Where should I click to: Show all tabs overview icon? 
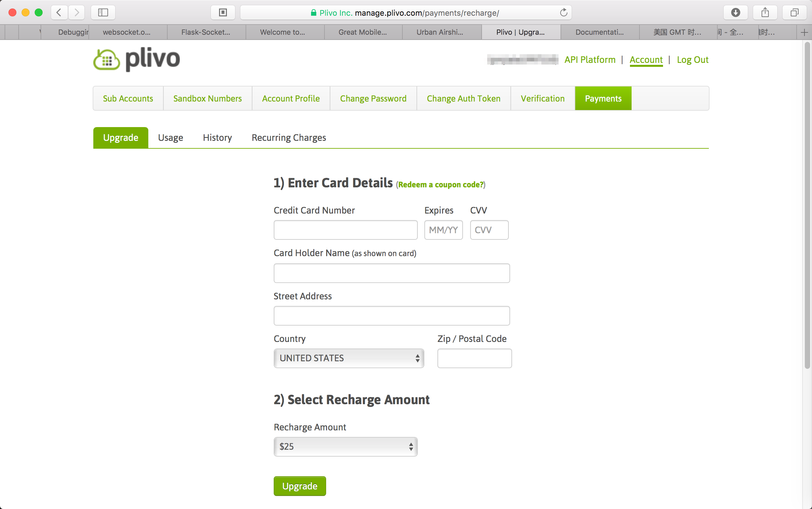click(x=794, y=12)
